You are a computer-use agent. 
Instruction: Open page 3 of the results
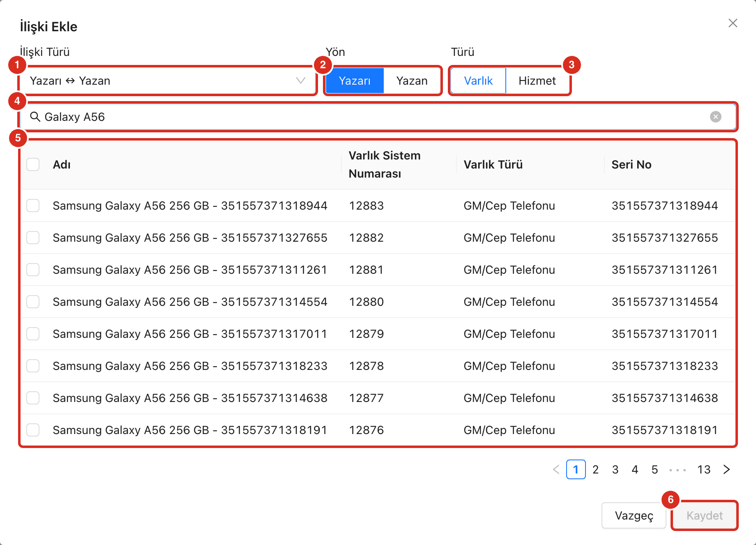point(615,469)
